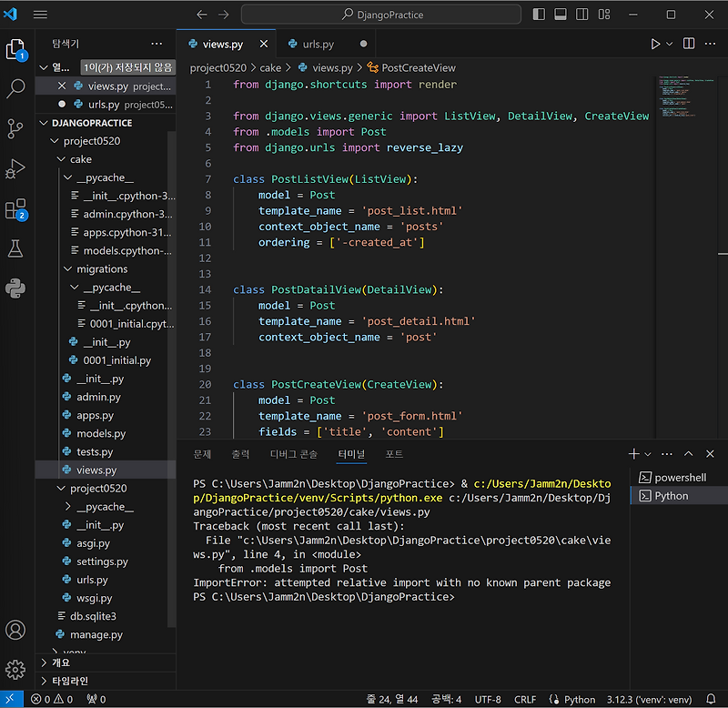The image size is (728, 708).
Task: Change the Python language mode in status bar
Action: coord(580,699)
